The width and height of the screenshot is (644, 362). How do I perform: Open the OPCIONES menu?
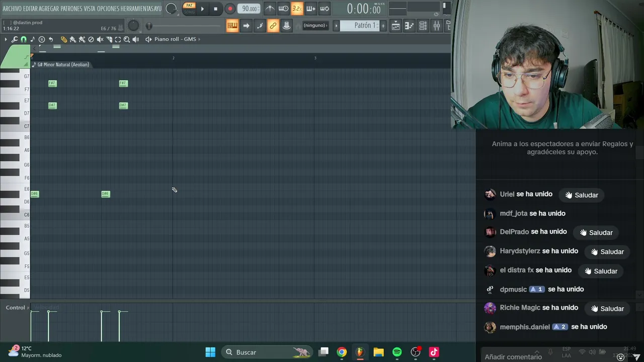108,9
